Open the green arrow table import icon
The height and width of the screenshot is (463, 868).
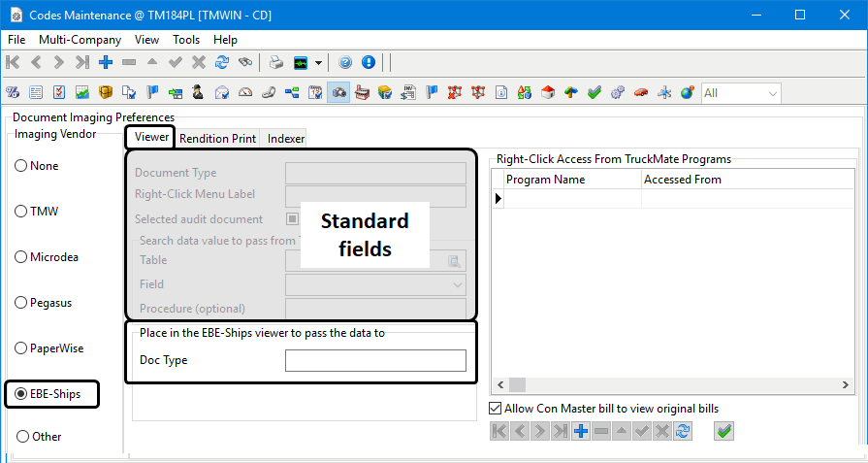176,93
